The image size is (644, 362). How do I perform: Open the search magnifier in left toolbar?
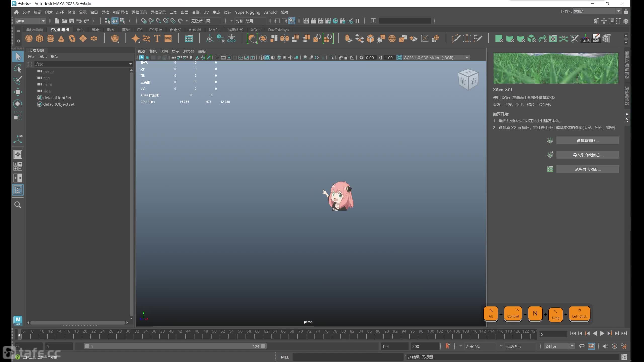(x=18, y=205)
